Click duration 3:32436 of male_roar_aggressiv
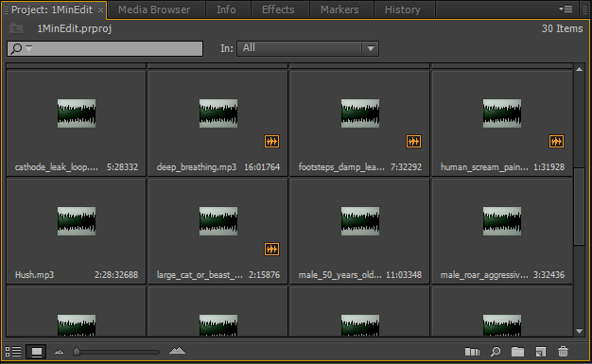The width and height of the screenshot is (592, 364). point(548,274)
